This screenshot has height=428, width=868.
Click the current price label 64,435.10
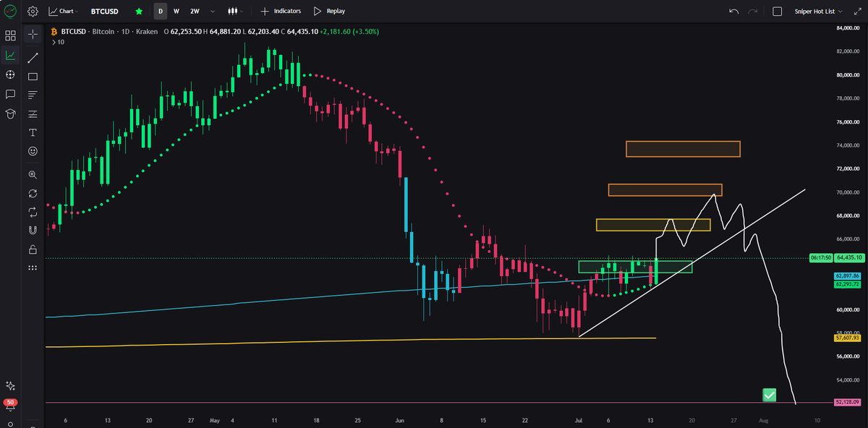pos(848,257)
